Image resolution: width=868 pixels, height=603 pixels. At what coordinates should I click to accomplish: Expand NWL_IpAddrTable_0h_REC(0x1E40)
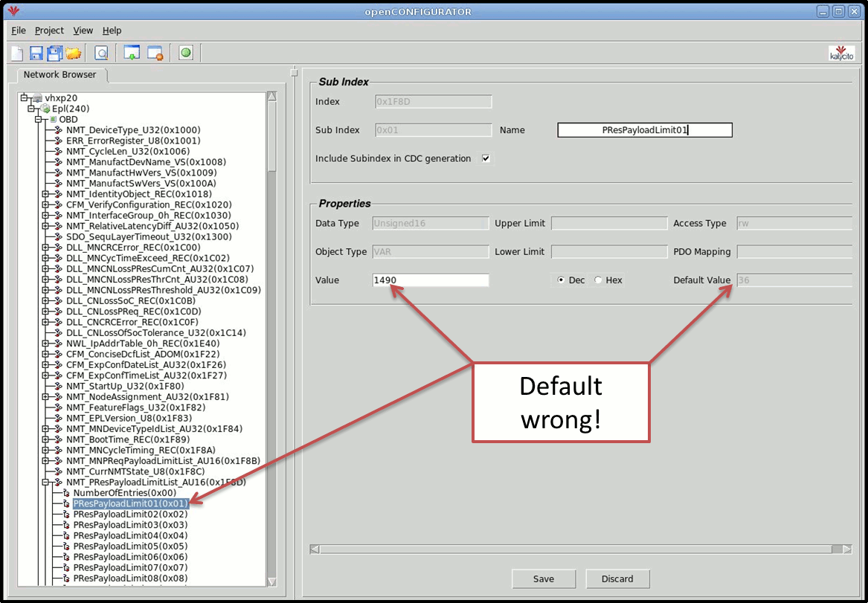(45, 343)
